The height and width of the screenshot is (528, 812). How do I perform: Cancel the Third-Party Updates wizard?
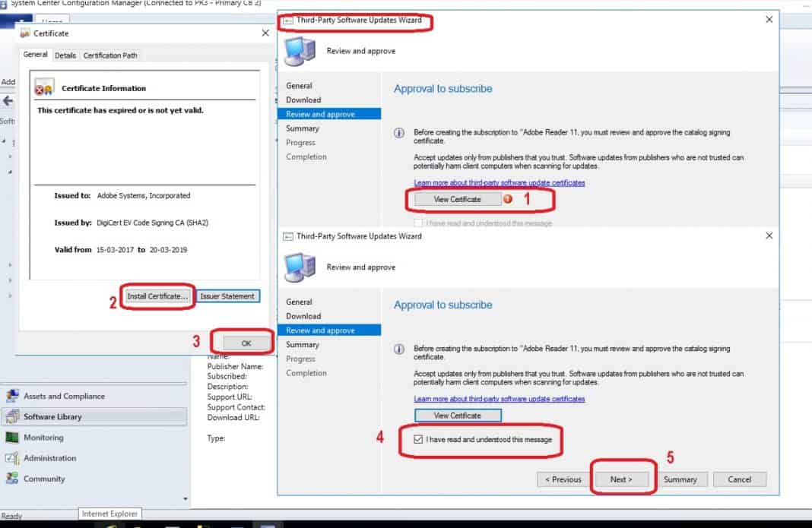point(739,479)
